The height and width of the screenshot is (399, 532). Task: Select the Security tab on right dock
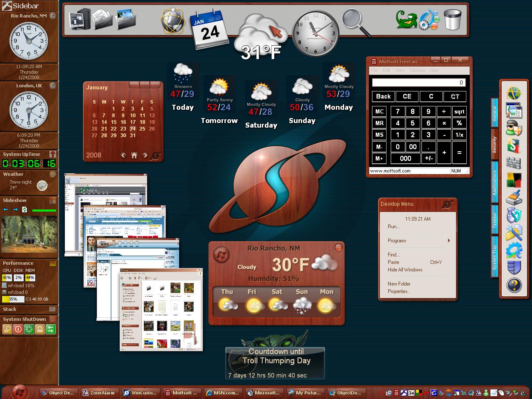(x=495, y=145)
